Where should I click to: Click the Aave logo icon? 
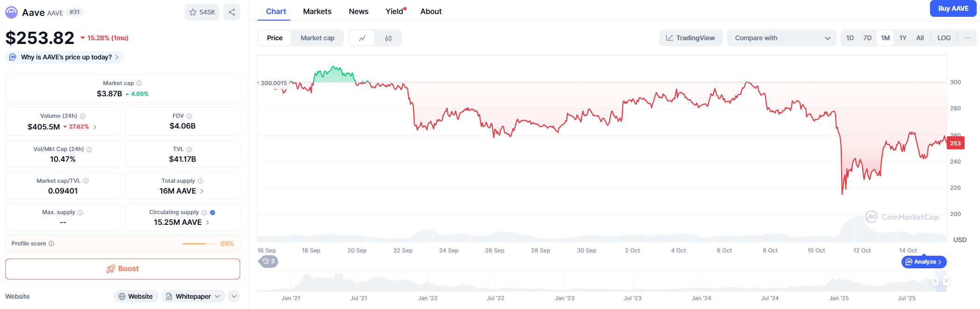pyautogui.click(x=12, y=12)
